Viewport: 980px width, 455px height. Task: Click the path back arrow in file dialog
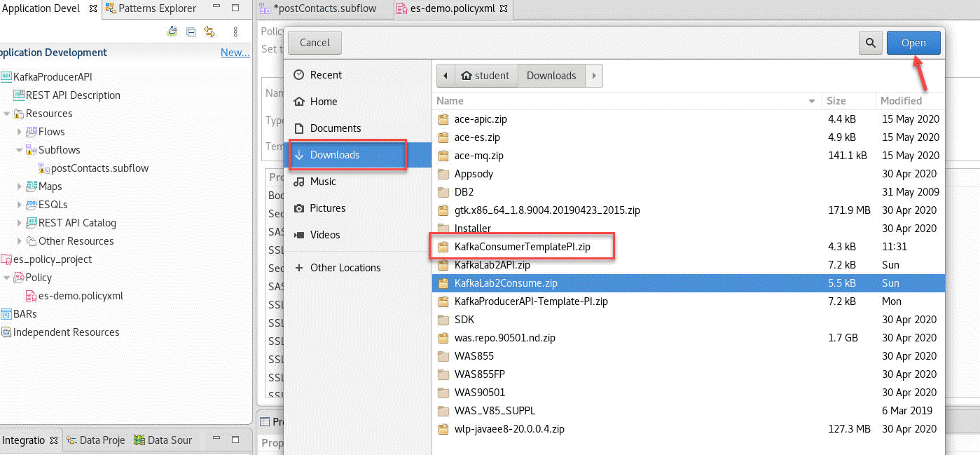point(446,76)
